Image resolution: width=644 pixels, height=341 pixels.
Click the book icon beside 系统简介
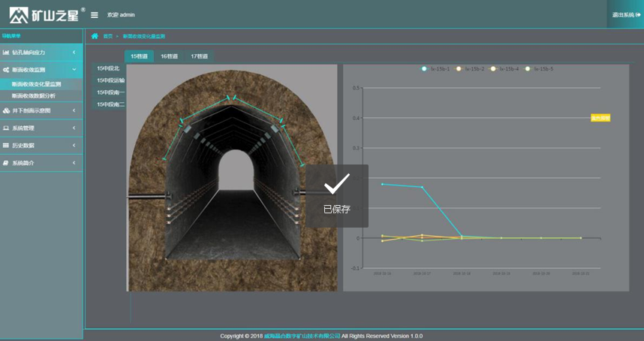[x=6, y=163]
